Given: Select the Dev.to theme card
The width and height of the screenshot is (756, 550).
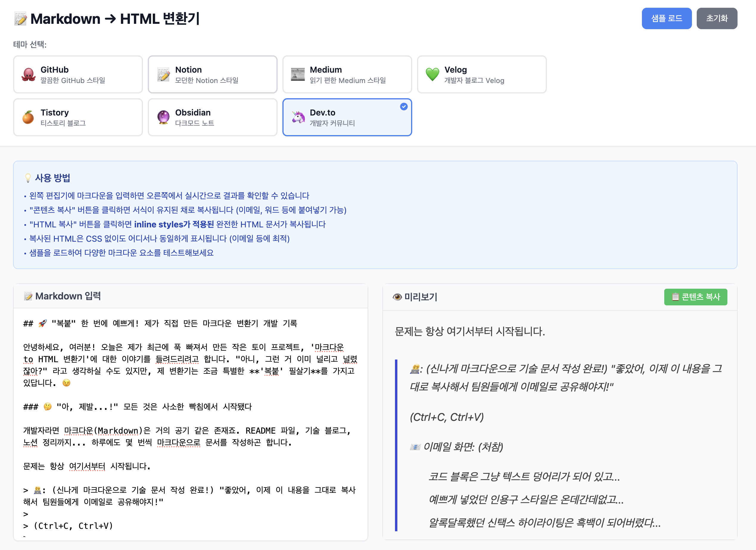Looking at the screenshot, I should tap(347, 117).
